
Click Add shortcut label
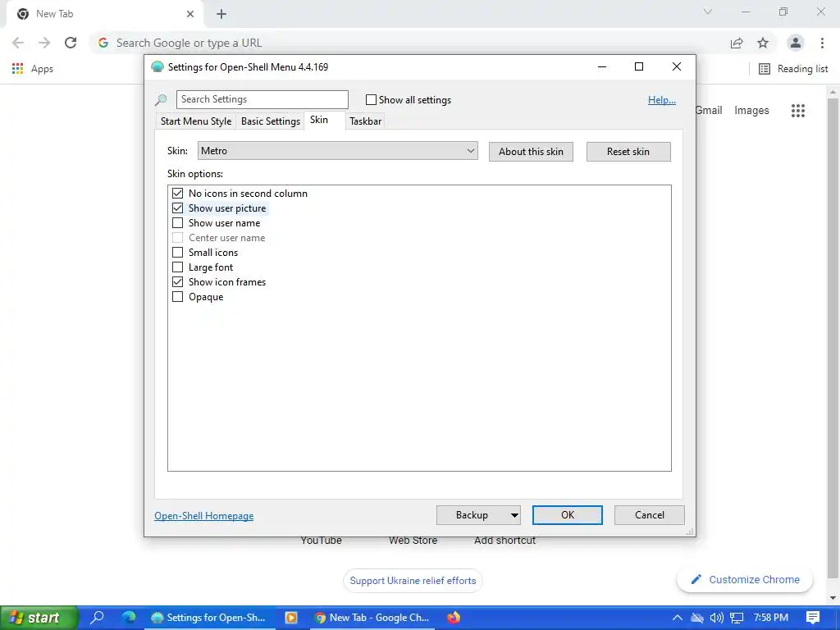click(504, 541)
